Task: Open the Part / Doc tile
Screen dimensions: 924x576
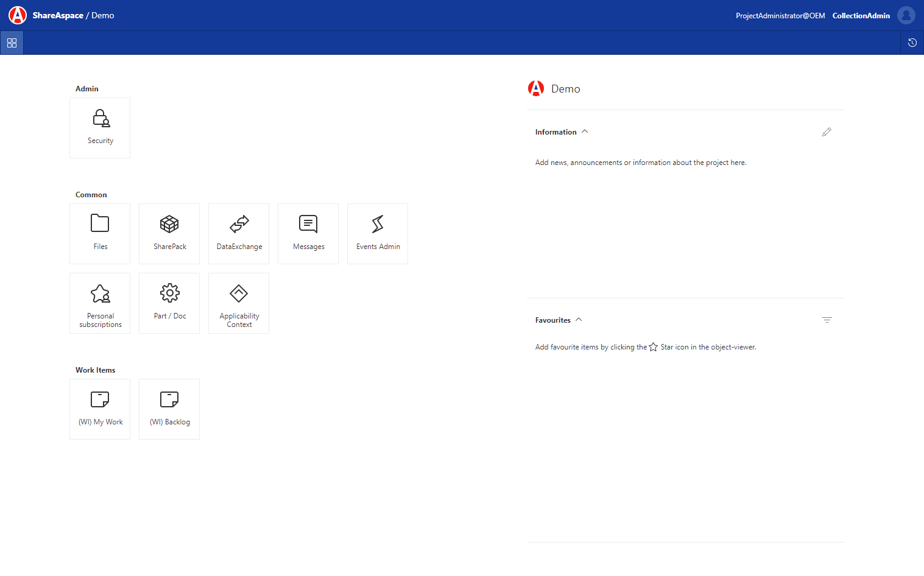Action: (x=169, y=303)
